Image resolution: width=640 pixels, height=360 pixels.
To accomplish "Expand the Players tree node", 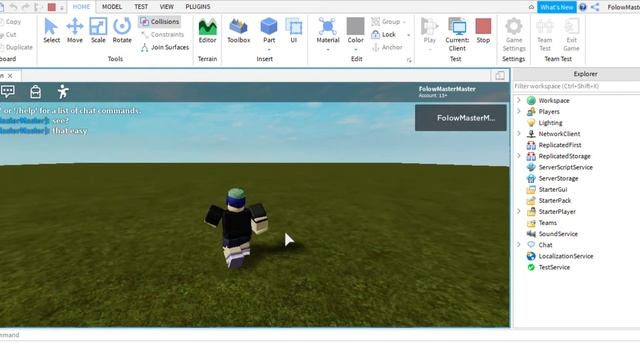I will click(x=519, y=111).
